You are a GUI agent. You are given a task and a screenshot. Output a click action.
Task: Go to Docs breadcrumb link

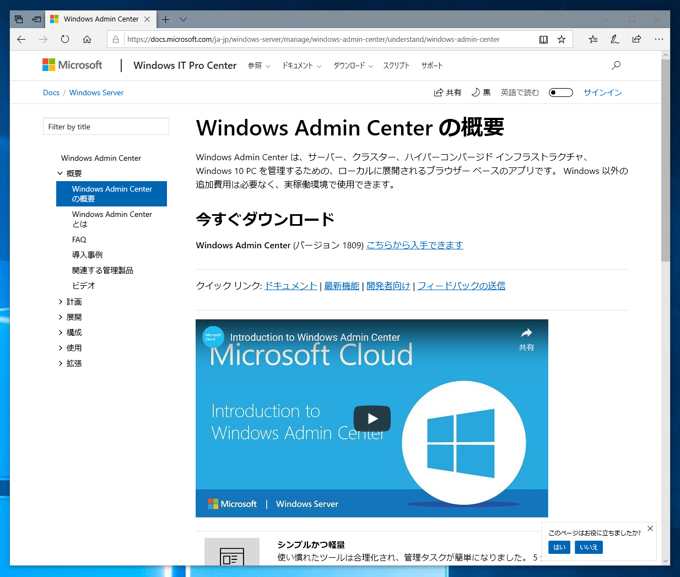click(51, 92)
